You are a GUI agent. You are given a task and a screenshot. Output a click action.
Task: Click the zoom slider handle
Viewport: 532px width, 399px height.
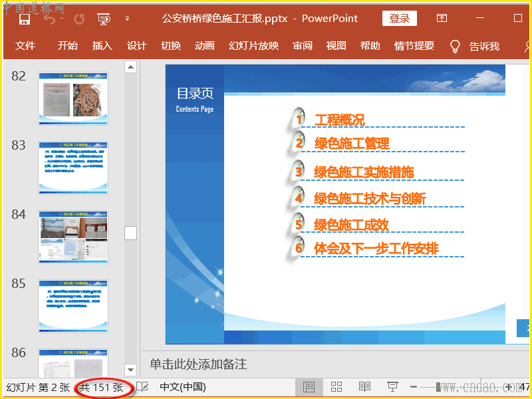click(x=438, y=387)
